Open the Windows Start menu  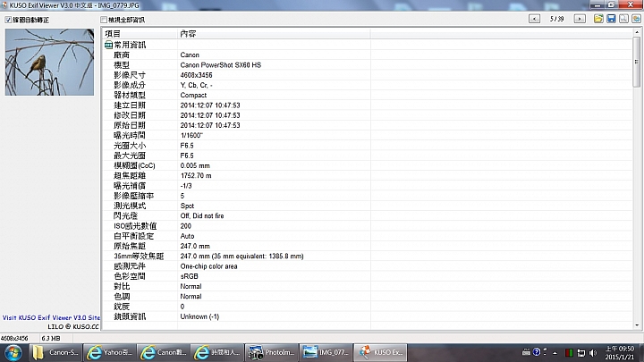13,352
